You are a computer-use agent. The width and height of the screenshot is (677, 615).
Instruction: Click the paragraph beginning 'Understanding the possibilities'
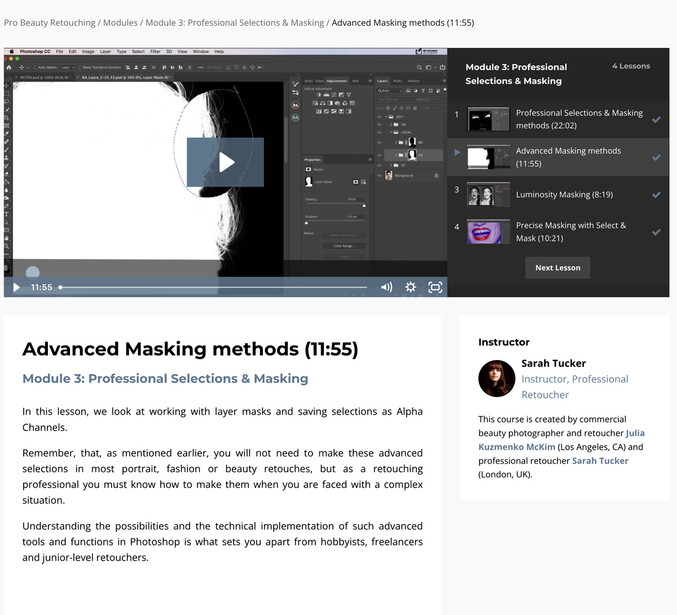[x=222, y=542]
